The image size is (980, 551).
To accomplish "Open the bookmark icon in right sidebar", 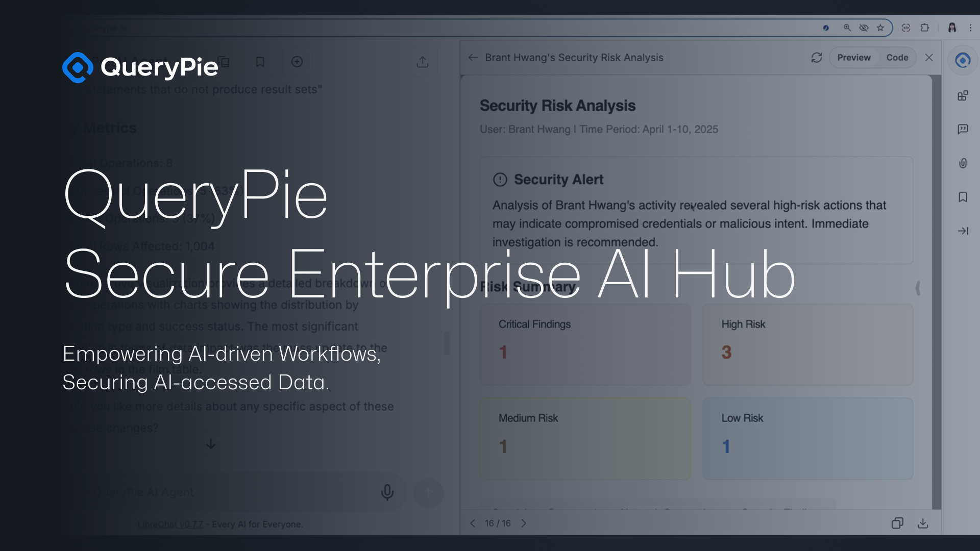I will pyautogui.click(x=963, y=197).
